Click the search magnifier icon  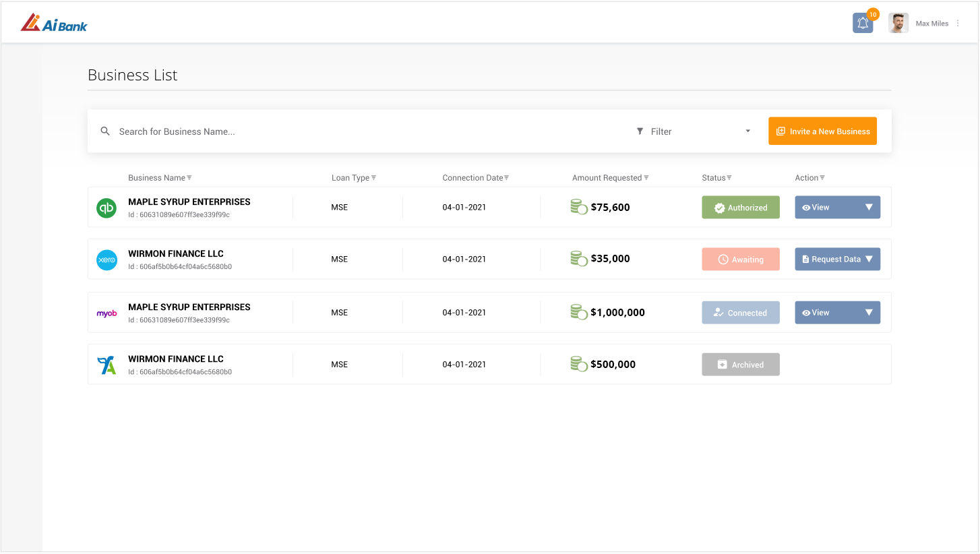click(105, 131)
